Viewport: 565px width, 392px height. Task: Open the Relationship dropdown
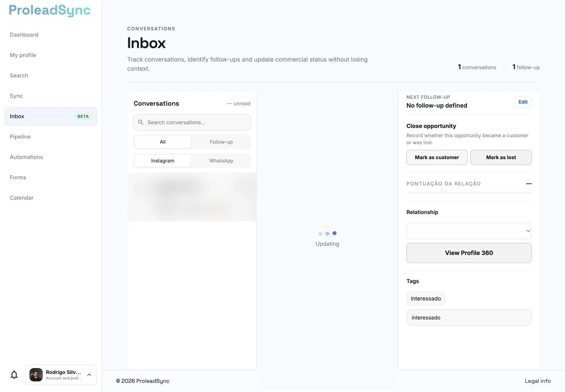[469, 231]
